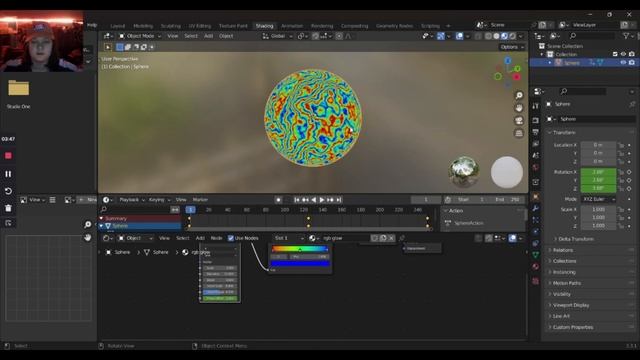Click the recorder trash delete icon
The height and width of the screenshot is (360, 640).
[x=8, y=208]
